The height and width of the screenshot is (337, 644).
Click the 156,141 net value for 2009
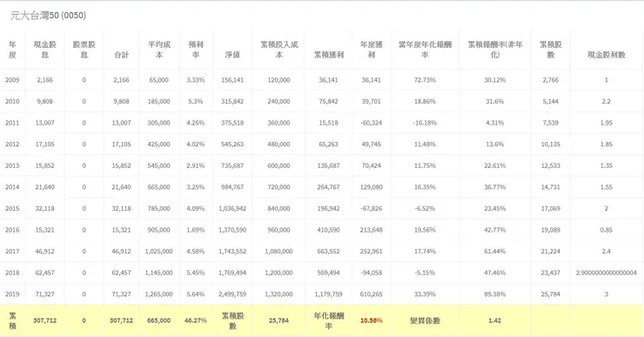pyautogui.click(x=232, y=80)
